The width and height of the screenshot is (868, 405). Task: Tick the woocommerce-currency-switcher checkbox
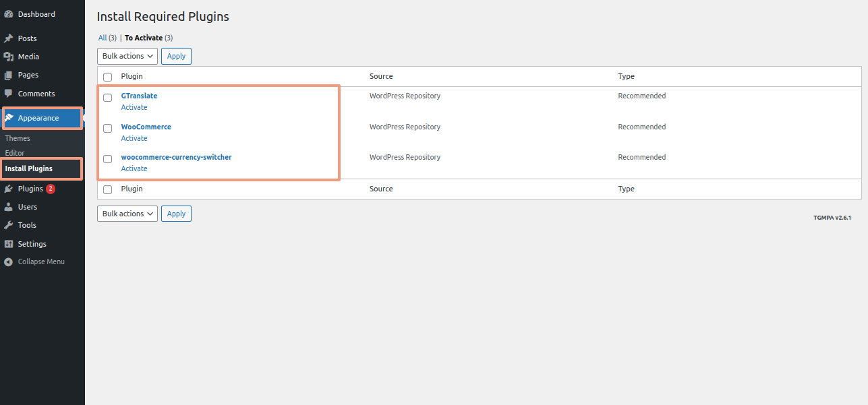[x=107, y=159]
